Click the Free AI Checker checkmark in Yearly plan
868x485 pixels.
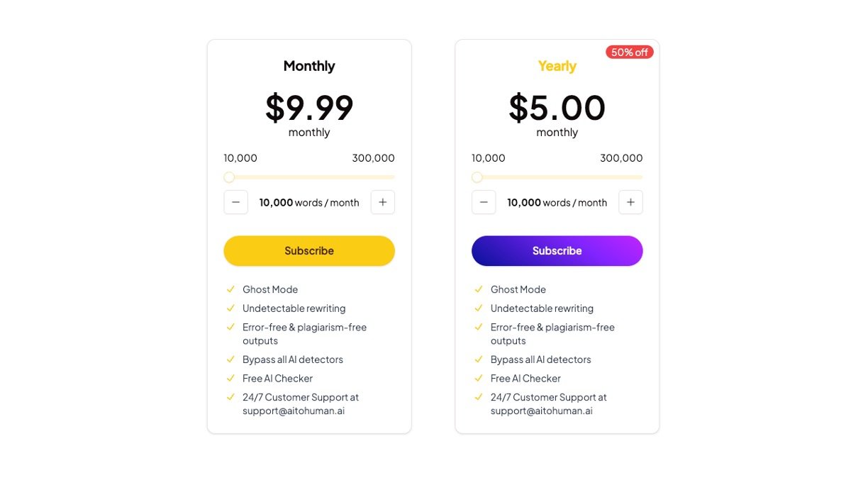(479, 378)
